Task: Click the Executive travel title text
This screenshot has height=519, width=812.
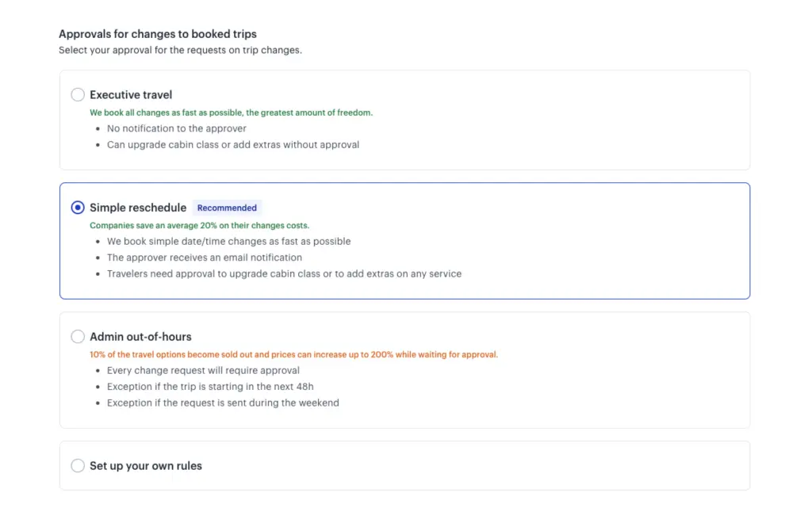Action: pyautogui.click(x=131, y=95)
